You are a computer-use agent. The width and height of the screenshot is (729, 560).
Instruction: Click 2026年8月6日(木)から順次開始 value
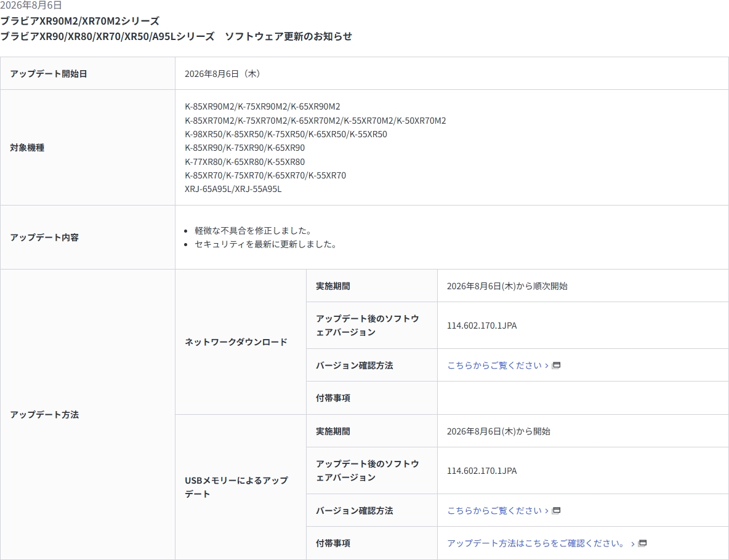[x=507, y=286]
